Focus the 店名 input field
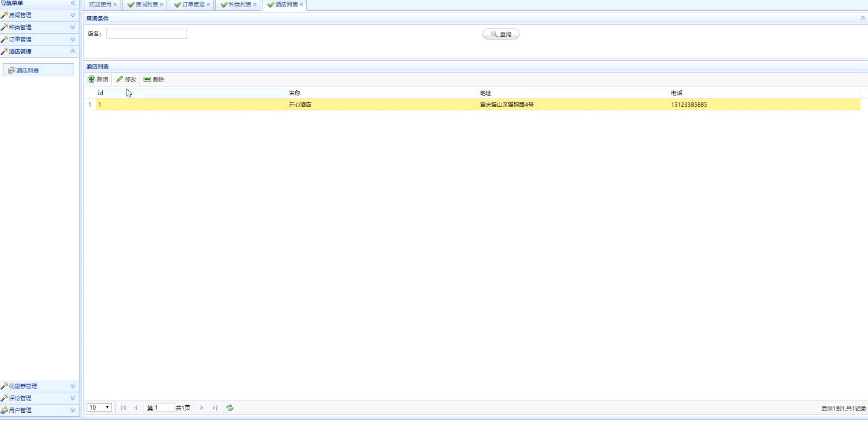Viewport: 868px width, 421px height. pos(147,34)
